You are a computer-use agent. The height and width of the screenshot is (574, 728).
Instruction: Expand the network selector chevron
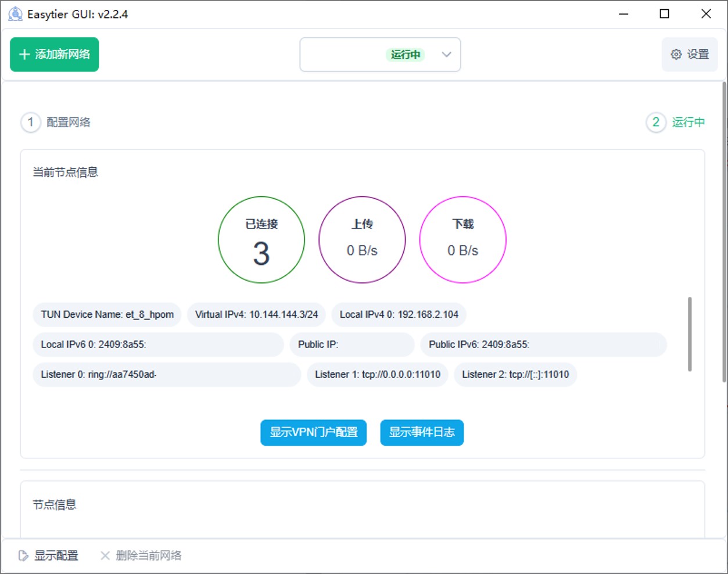coord(446,55)
